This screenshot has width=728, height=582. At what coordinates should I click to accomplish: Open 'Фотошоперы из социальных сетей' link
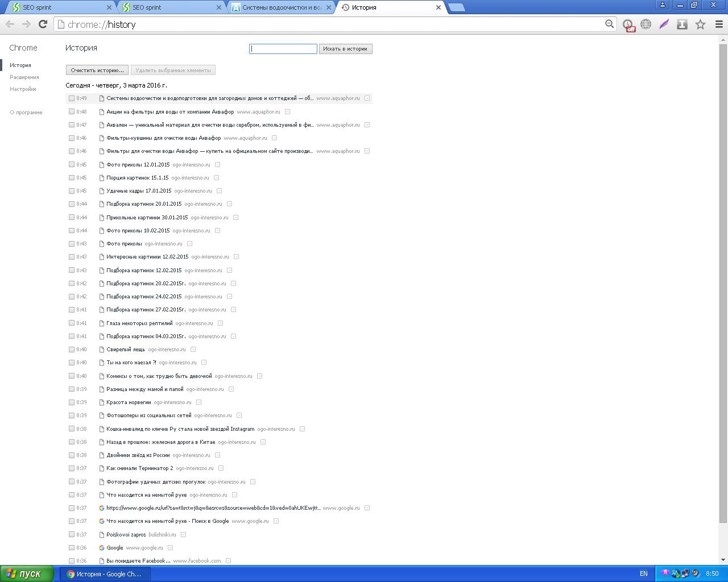[149, 415]
